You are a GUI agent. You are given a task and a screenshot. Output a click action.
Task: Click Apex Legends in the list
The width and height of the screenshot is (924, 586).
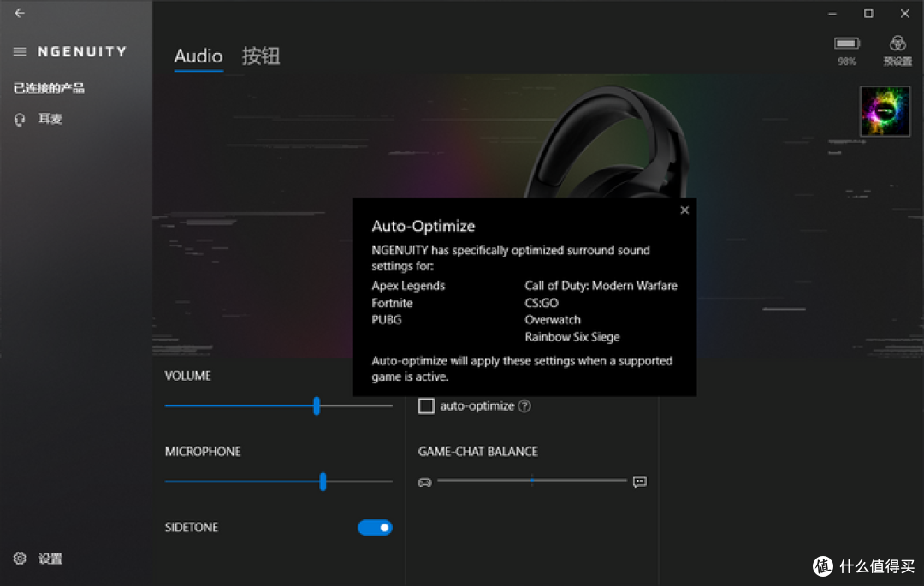click(408, 286)
